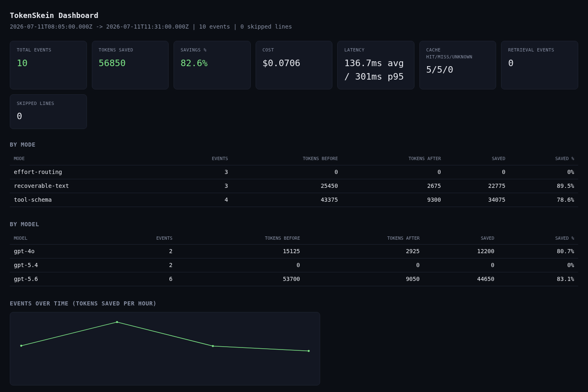
Task: Select the tool-schema row label
Action: click(x=33, y=200)
